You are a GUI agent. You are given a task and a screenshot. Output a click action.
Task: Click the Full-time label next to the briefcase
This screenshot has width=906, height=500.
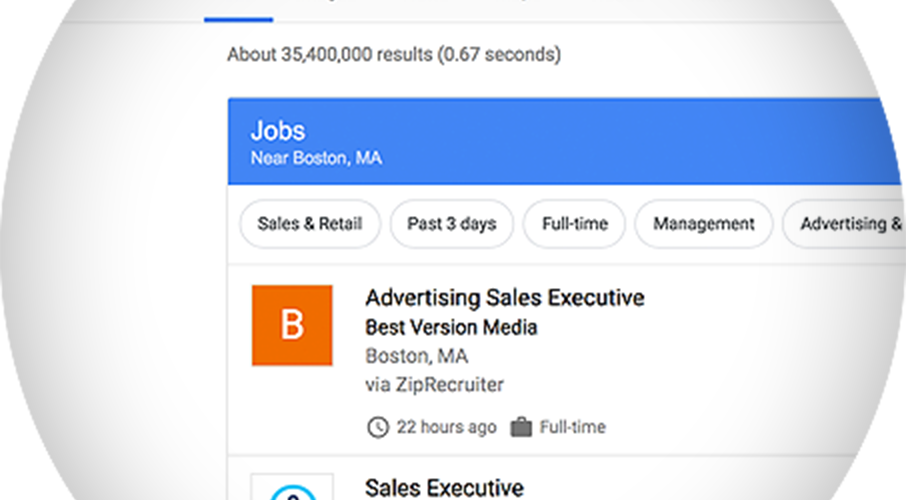573,427
